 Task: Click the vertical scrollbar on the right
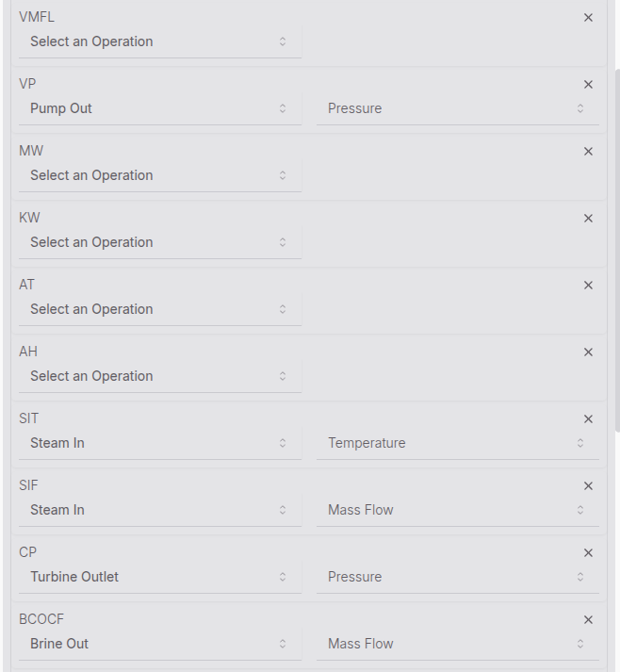tap(616, 250)
